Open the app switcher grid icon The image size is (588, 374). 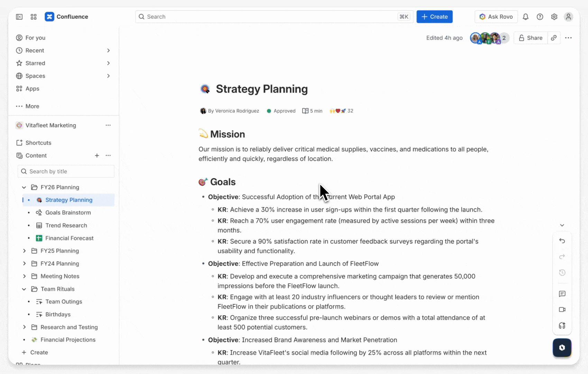[x=34, y=17]
